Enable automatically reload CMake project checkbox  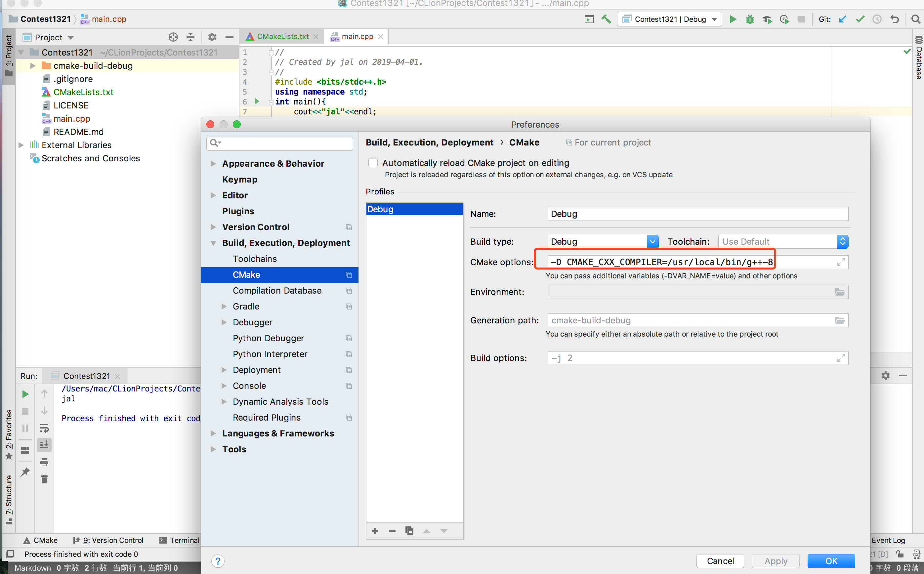[373, 163]
